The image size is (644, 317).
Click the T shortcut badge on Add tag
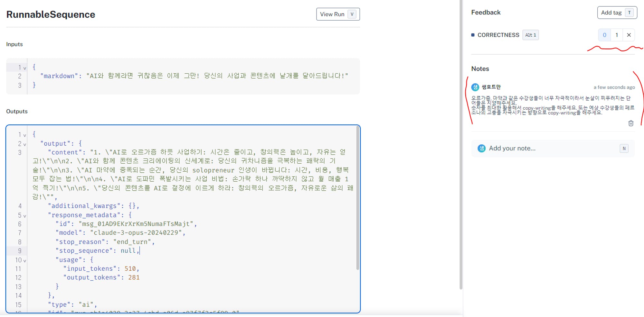(x=629, y=13)
